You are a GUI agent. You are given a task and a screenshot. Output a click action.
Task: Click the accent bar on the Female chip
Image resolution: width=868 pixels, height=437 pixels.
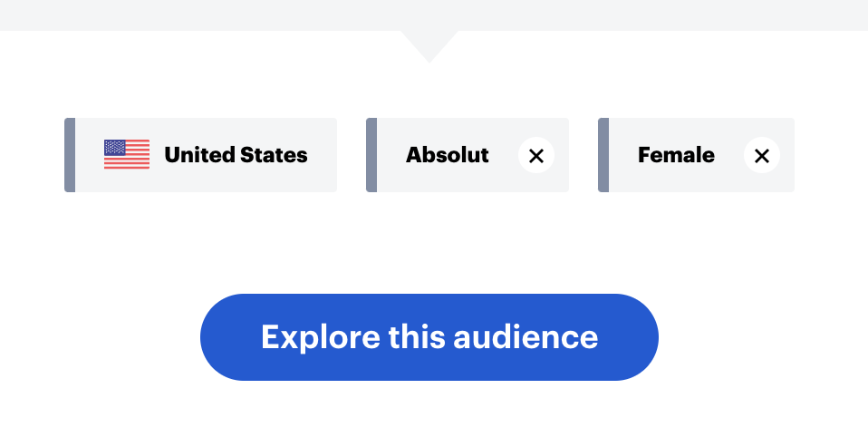point(603,155)
